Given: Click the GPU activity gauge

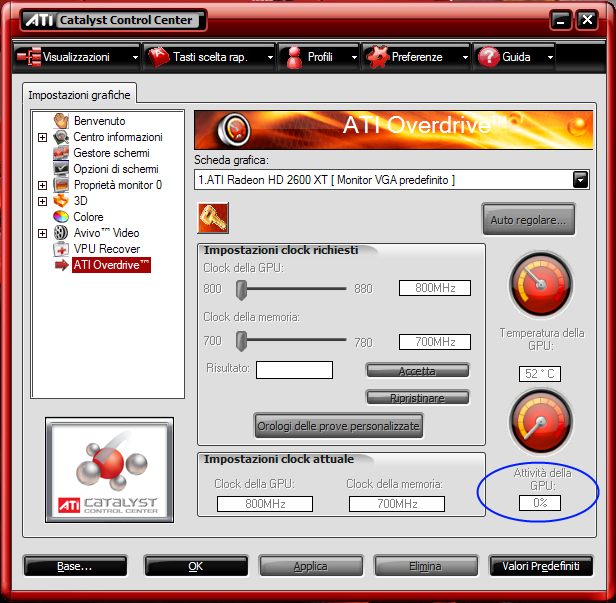Looking at the screenshot, I should 541,422.
